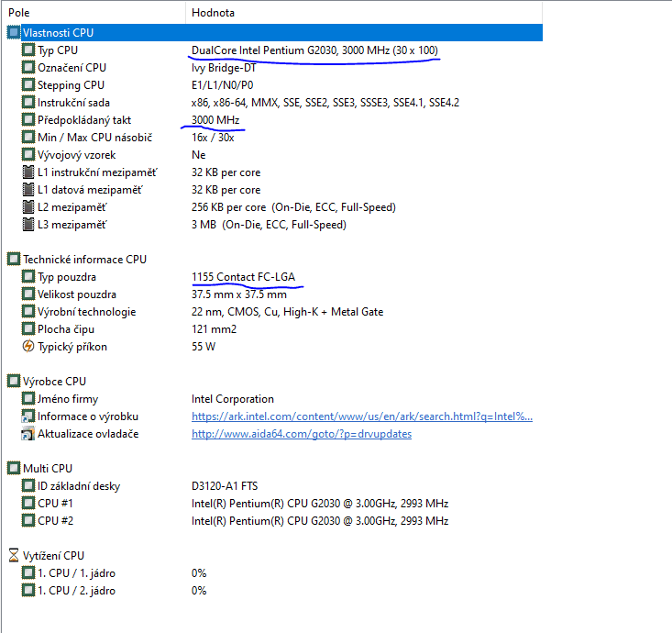672x633 pixels.
Task: Select the Intel Corporation value
Action: click(x=233, y=399)
